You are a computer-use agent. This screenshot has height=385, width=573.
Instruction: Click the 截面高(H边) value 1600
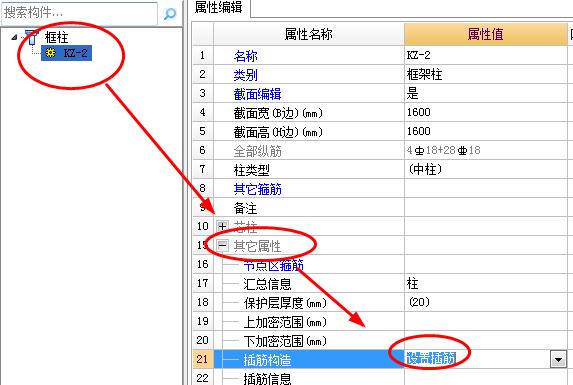click(x=485, y=131)
